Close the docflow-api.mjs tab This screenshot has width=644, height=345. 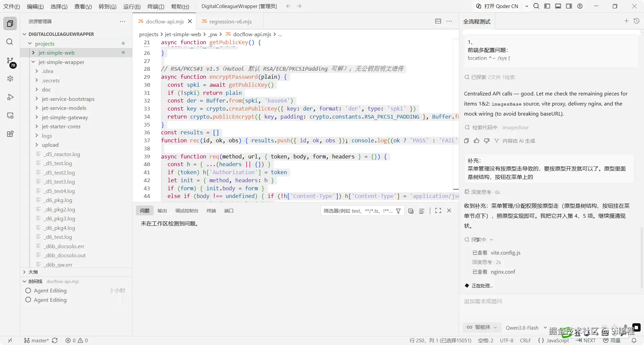coord(190,21)
